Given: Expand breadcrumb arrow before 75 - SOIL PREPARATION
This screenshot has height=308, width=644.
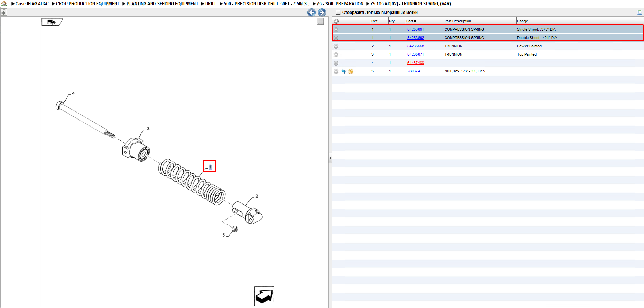Looking at the screenshot, I should (314, 4).
